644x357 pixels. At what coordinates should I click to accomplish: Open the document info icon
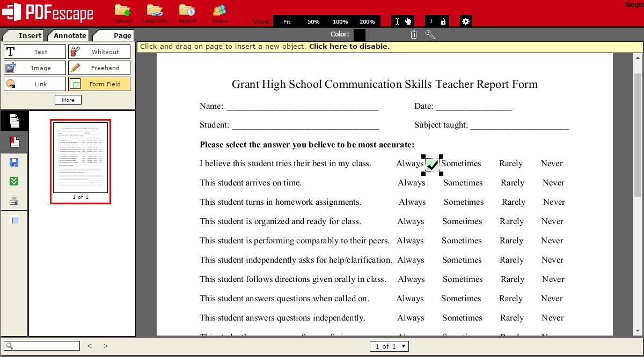point(432,21)
